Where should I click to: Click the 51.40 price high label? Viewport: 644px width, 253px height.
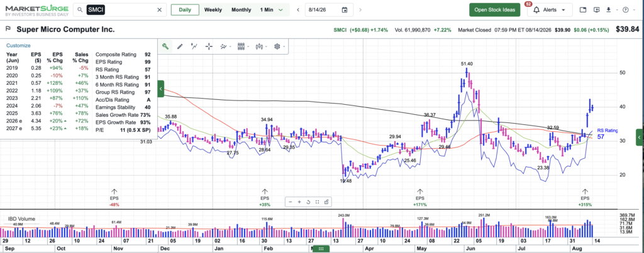click(x=467, y=64)
